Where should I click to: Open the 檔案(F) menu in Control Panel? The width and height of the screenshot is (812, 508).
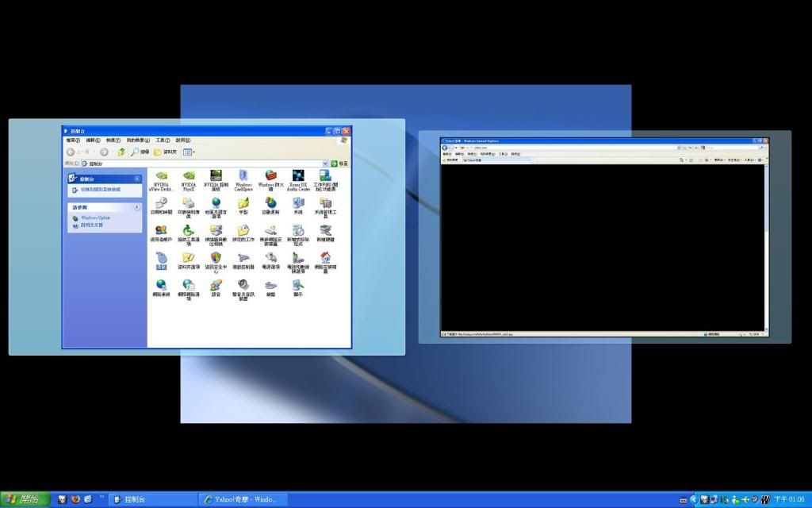coord(73,140)
